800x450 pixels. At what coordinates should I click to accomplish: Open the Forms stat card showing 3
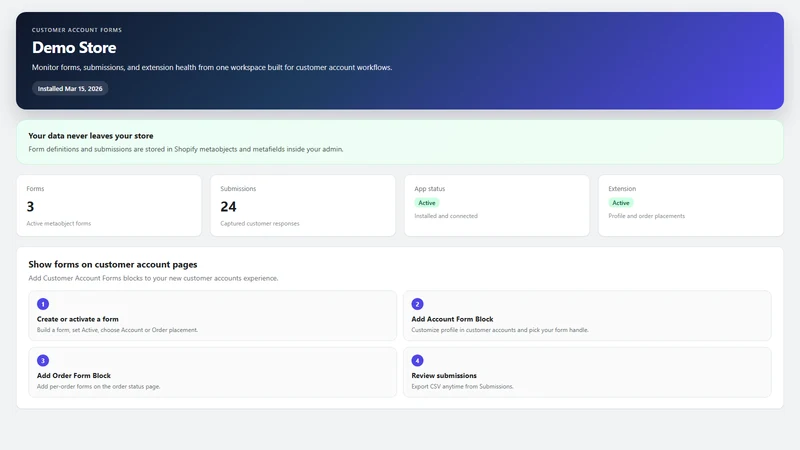109,206
